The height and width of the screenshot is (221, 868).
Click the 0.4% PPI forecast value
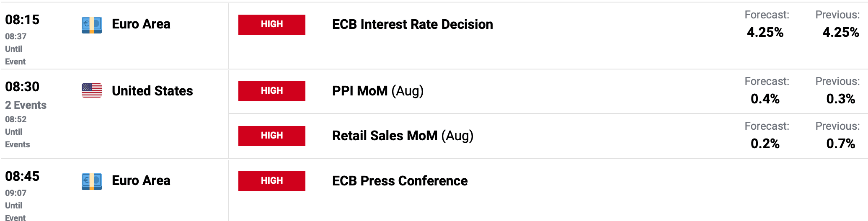[x=765, y=99]
